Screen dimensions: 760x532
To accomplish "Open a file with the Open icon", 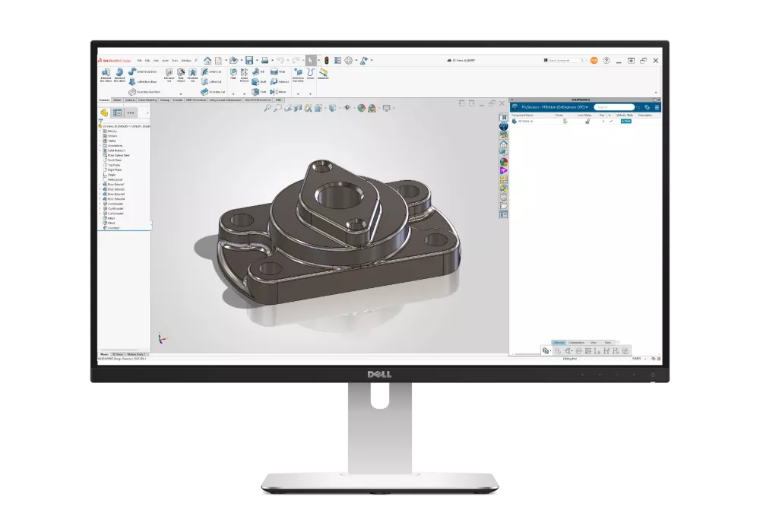I will 233,61.
